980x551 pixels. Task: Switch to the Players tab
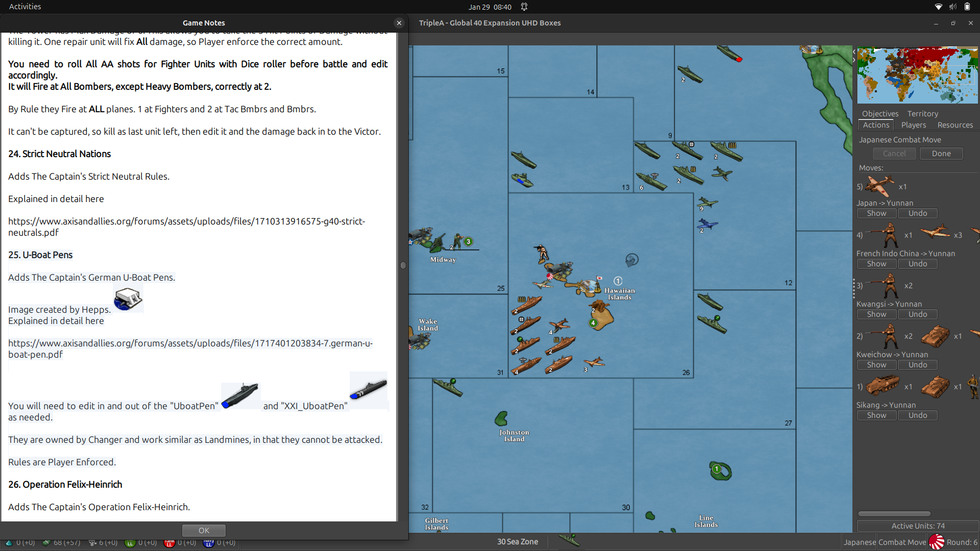pyautogui.click(x=914, y=125)
